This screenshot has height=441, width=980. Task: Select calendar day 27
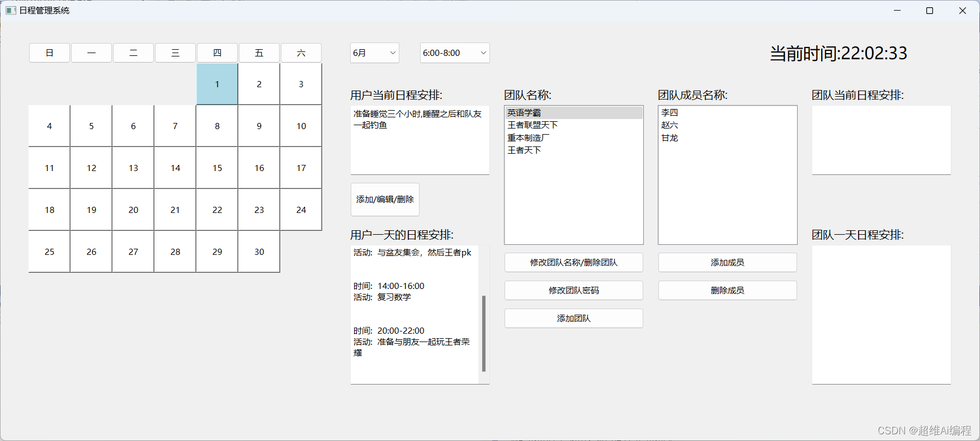tap(133, 252)
